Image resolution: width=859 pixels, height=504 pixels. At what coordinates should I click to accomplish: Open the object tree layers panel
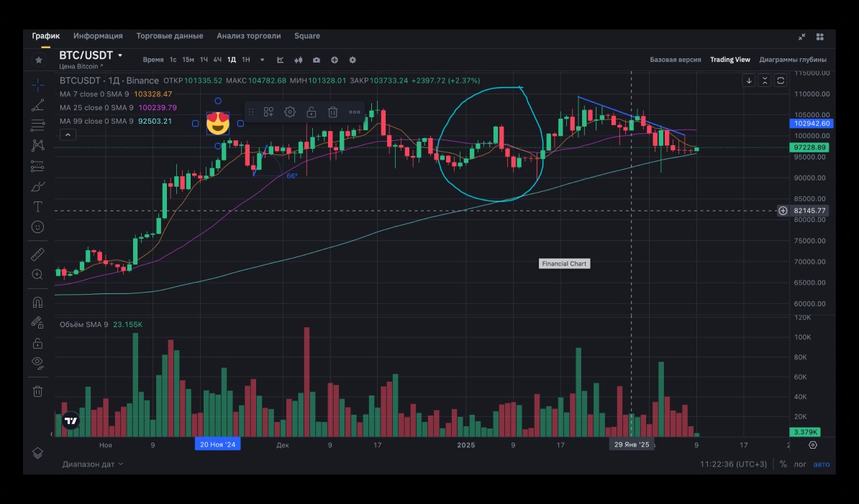[38, 453]
